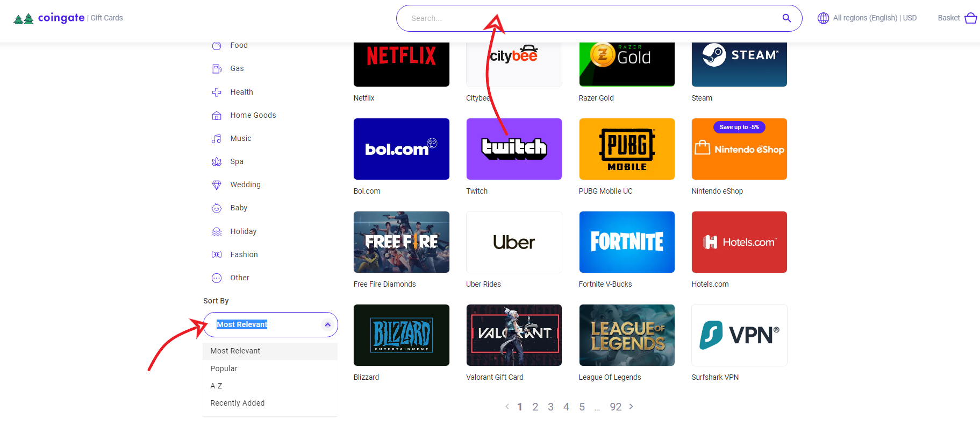This screenshot has height=425, width=980.
Task: Open the Netflix gift card thumbnail
Action: click(402, 64)
